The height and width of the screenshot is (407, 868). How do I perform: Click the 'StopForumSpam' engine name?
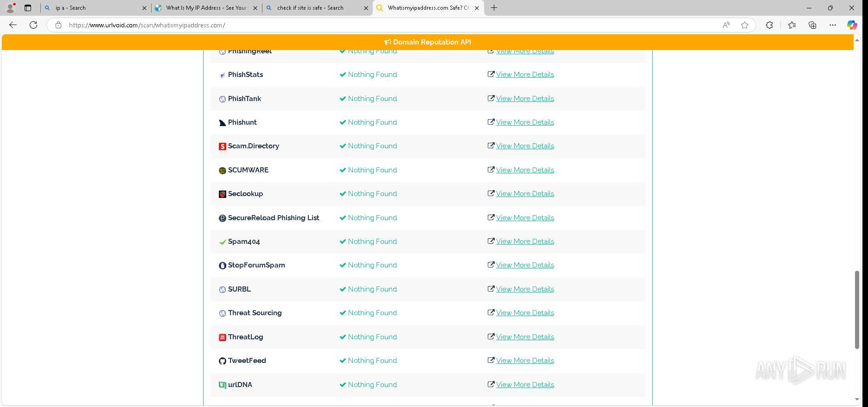[x=256, y=265]
